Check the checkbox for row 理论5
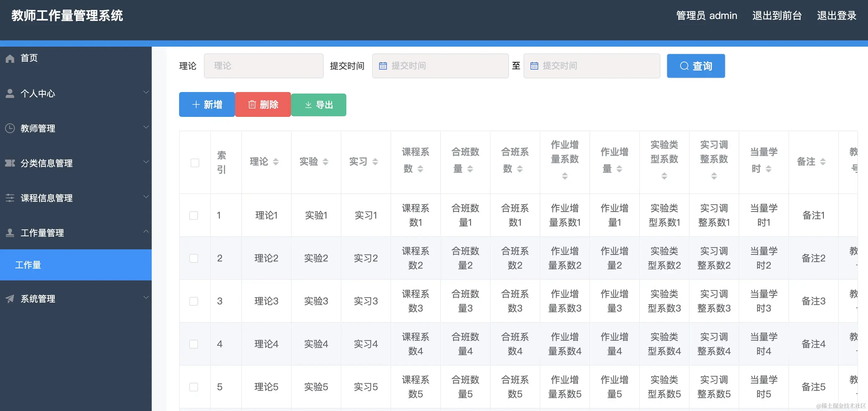Screen dimensions: 868x411 [194, 387]
